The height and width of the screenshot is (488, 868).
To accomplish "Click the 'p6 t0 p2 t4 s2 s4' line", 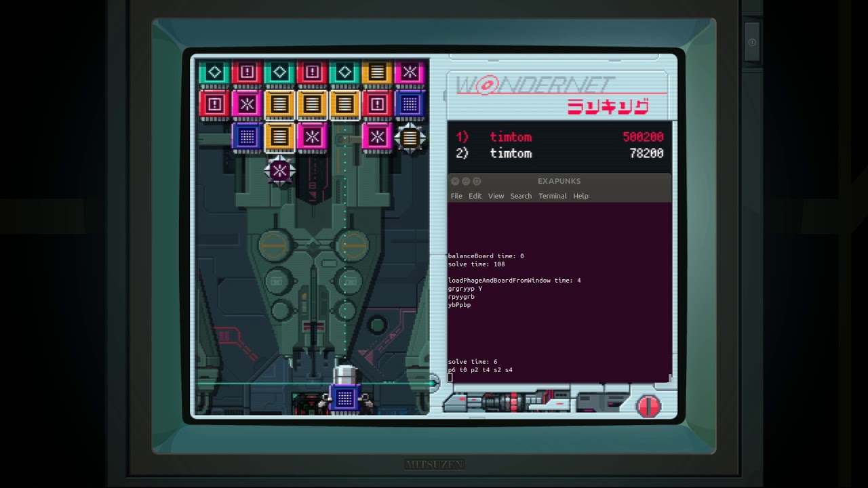I will pyautogui.click(x=480, y=370).
